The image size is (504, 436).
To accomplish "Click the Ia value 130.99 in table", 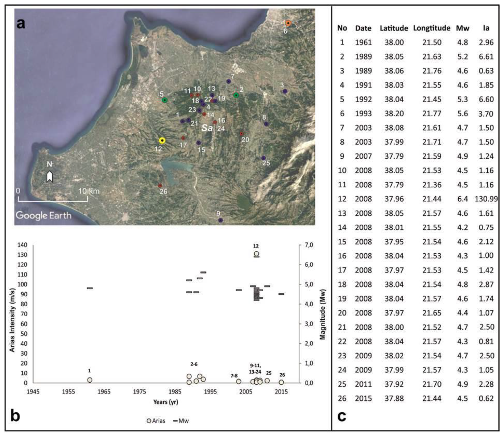I will click(486, 199).
